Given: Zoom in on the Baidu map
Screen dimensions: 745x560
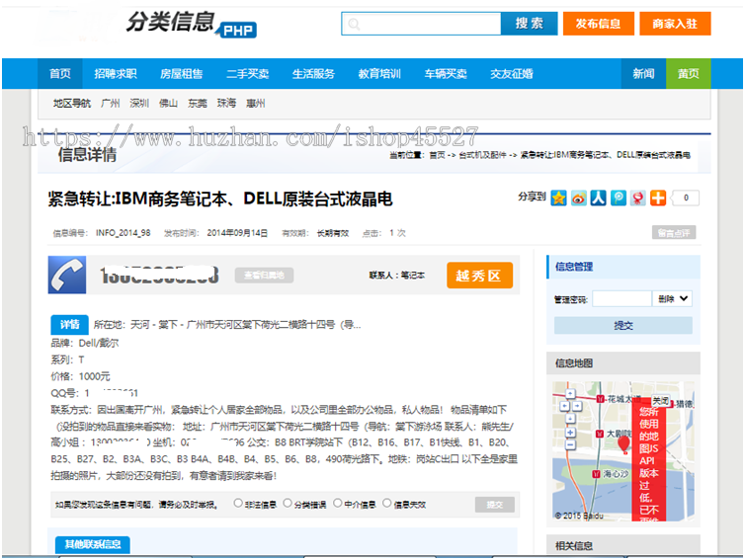Looking at the screenshot, I should (x=570, y=433).
